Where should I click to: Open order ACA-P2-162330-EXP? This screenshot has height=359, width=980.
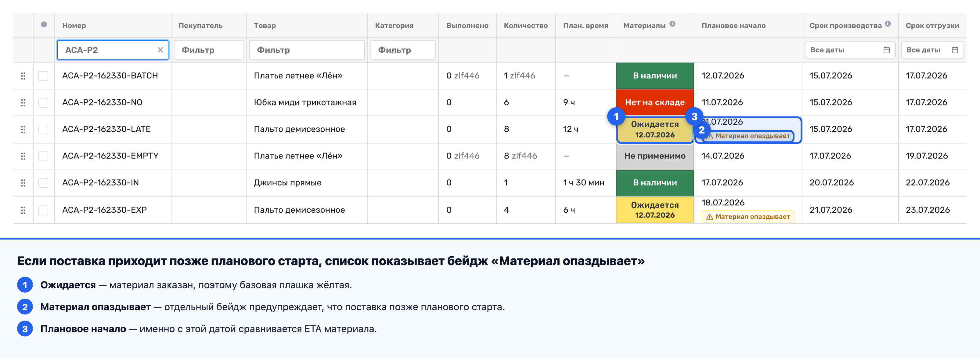pos(105,210)
